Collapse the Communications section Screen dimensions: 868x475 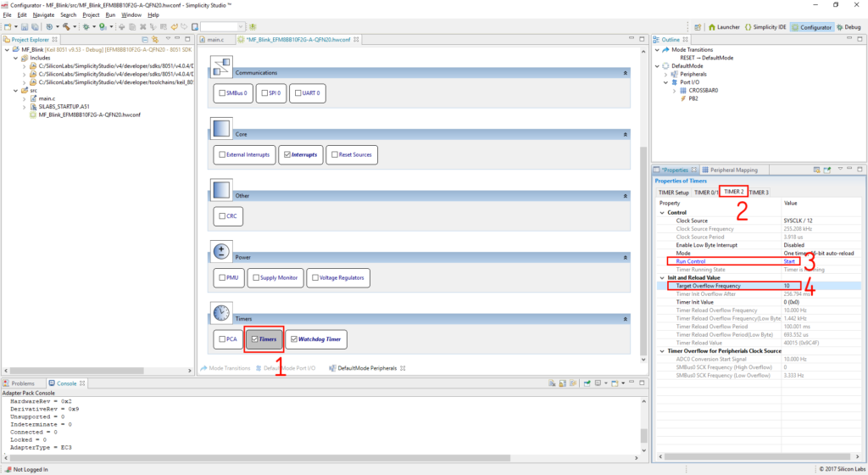(x=626, y=73)
